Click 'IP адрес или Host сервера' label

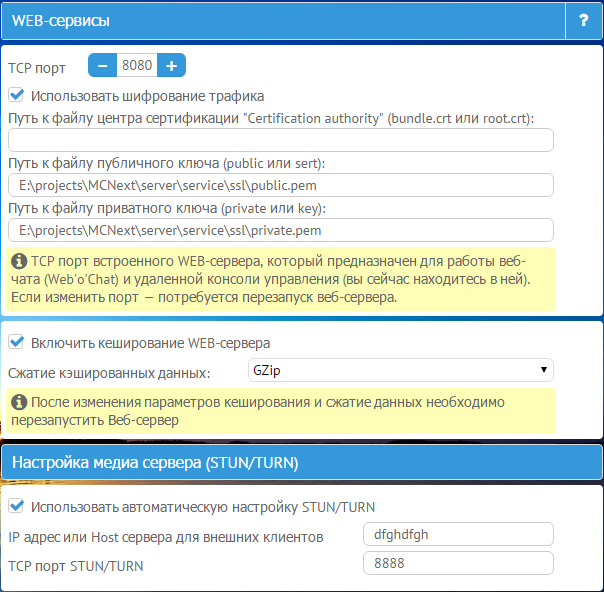coord(166,537)
